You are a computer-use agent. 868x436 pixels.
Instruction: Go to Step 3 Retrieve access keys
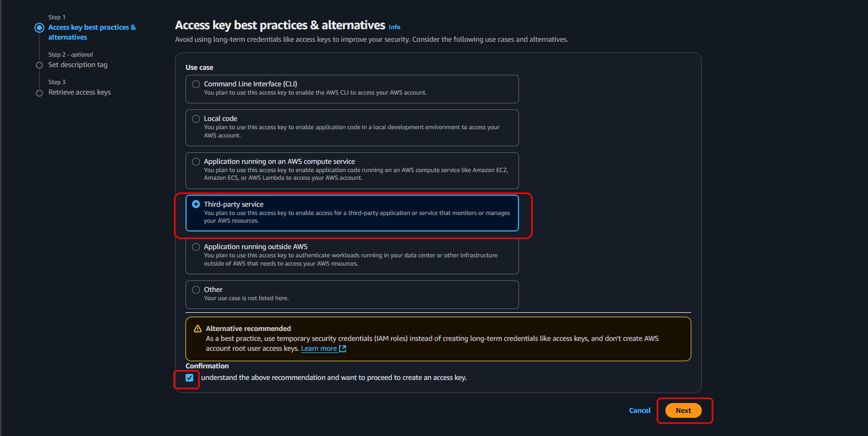79,92
